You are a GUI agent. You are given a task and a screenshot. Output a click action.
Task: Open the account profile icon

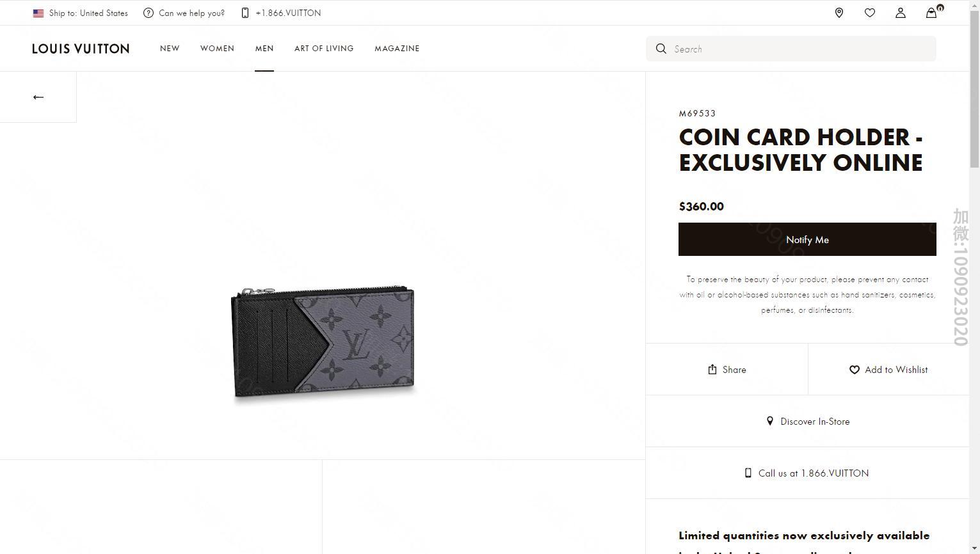[901, 13]
